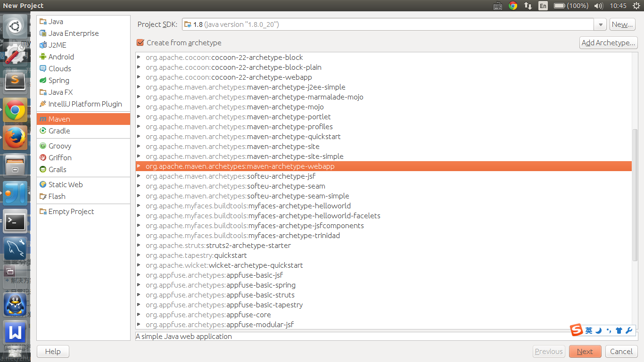Open Google Chrome from the launcher
This screenshot has width=644, height=362.
tap(15, 111)
